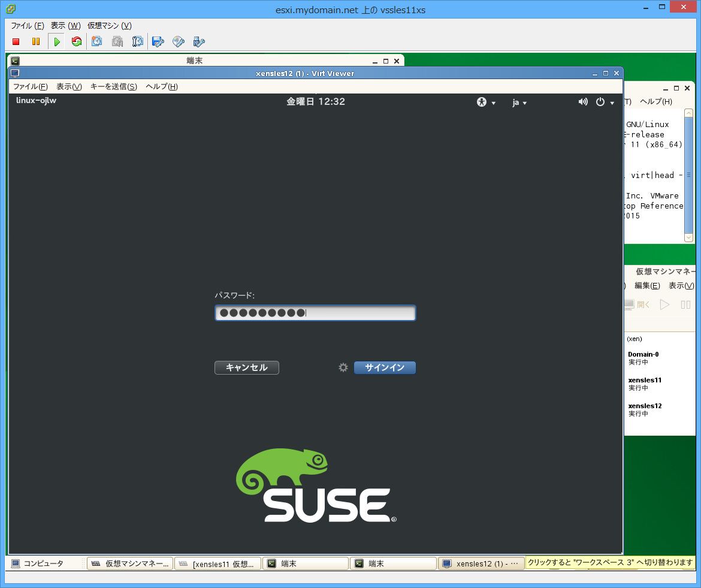Click the キャンセル button
Screen dimensions: 701x588
247,367
